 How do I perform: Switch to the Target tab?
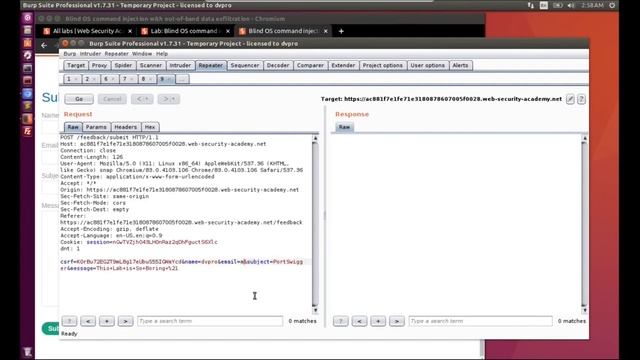[76, 65]
